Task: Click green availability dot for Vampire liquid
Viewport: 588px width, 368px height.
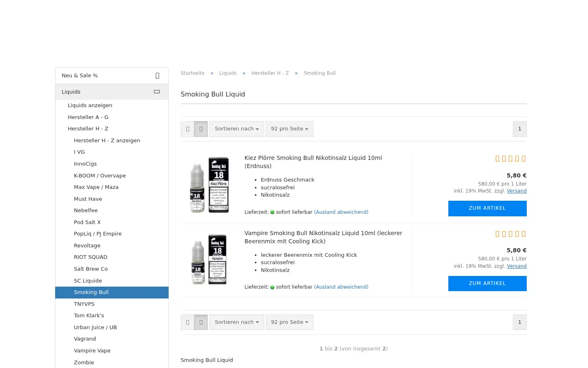Action: (x=272, y=287)
